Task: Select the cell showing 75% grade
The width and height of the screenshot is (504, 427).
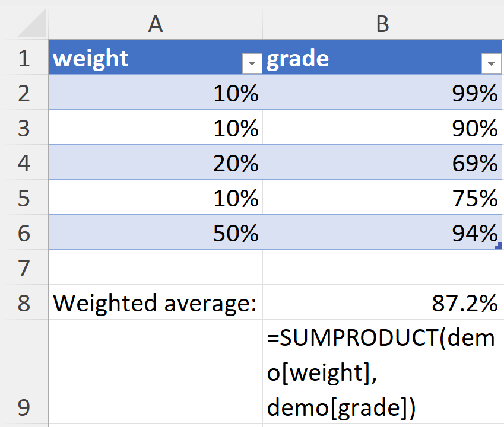Action: tap(383, 198)
